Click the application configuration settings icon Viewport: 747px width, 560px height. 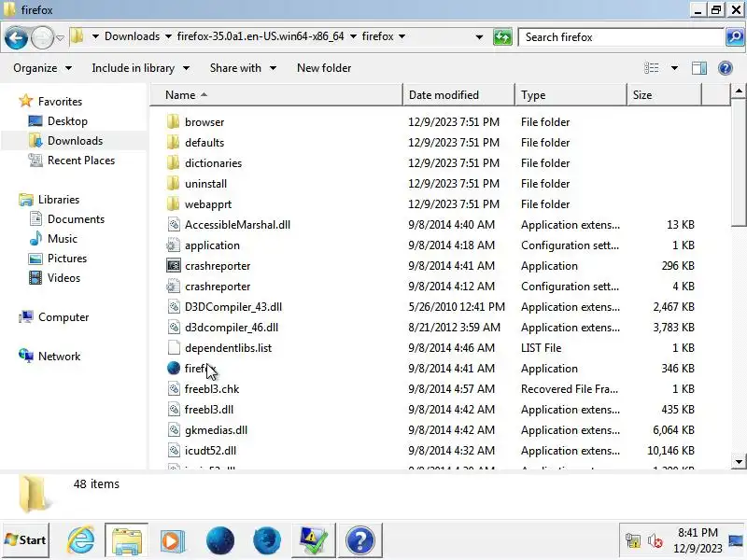[x=173, y=245]
